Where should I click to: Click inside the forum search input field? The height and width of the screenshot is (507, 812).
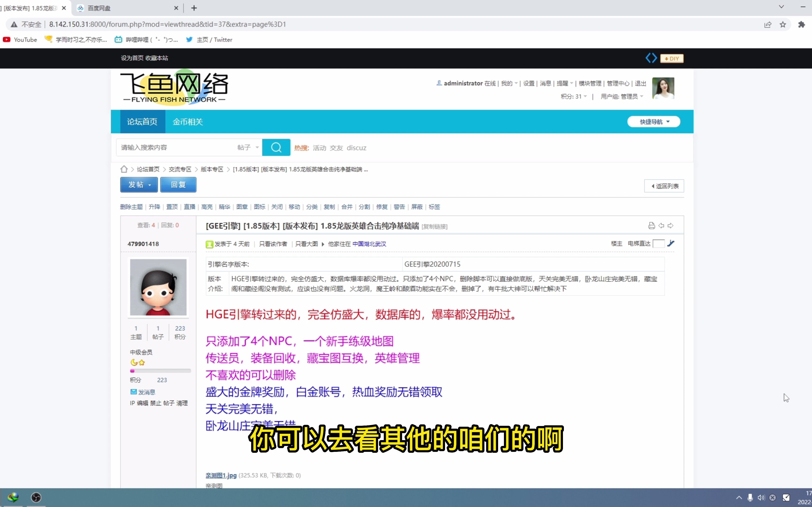point(175,148)
